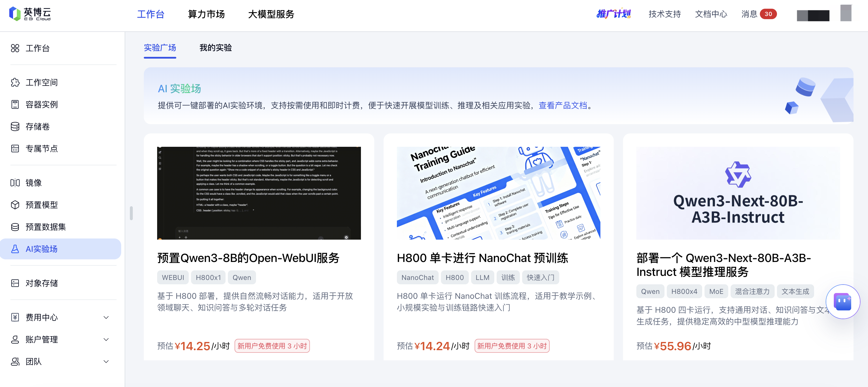Click the 消息 badge showing 30

[768, 14]
